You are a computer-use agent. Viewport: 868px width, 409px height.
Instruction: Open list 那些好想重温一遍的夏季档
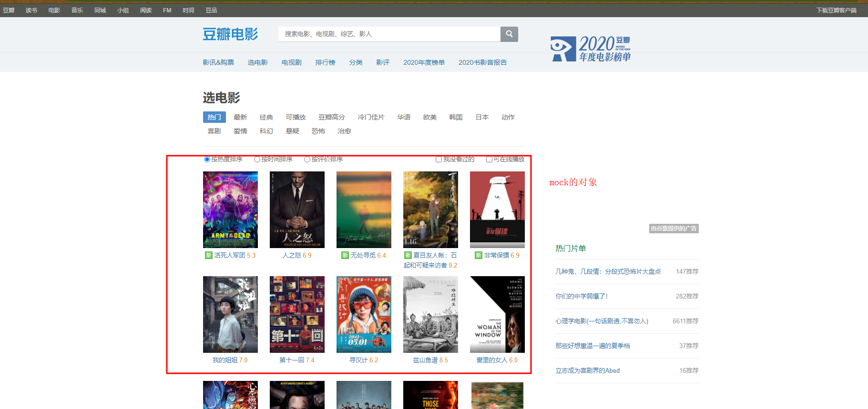point(592,346)
